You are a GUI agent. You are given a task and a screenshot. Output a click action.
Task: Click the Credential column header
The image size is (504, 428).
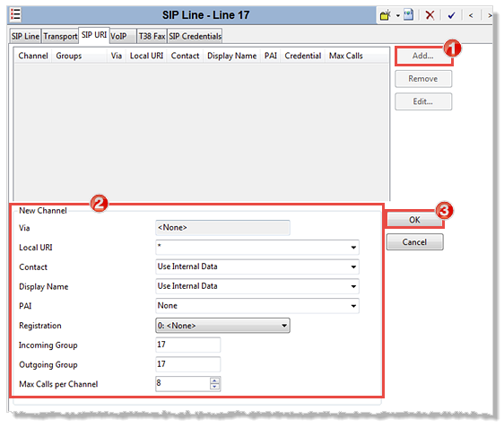tap(303, 56)
